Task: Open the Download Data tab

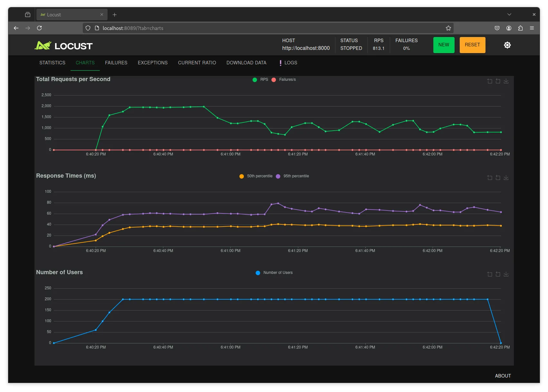Action: click(x=246, y=63)
